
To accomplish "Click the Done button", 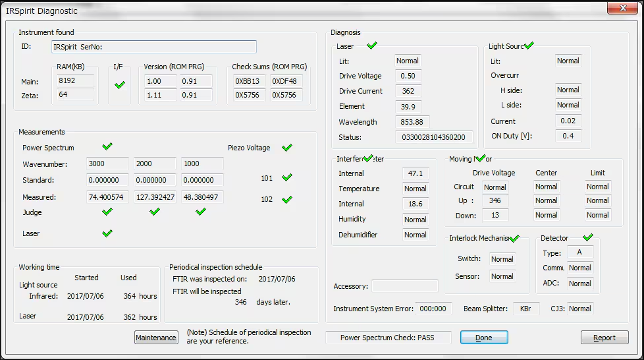I will pyautogui.click(x=484, y=338).
